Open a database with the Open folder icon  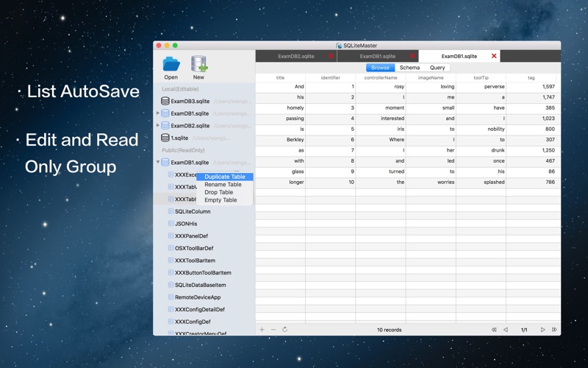click(x=171, y=64)
